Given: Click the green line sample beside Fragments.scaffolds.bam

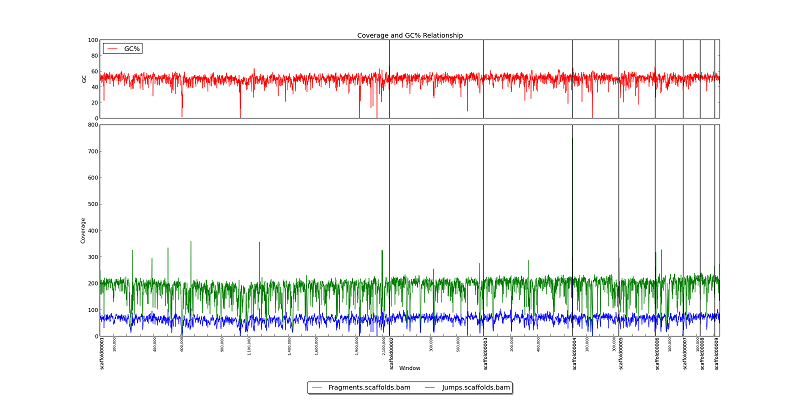Looking at the screenshot, I should pyautogui.click(x=318, y=386).
